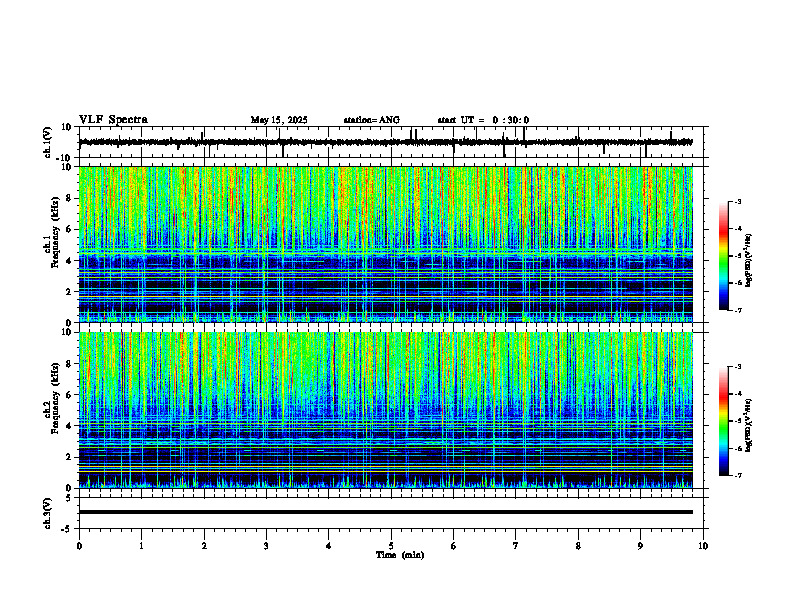
Task: Click time axis tick label "2" below ch.3 panel
Action: pyautogui.click(x=204, y=546)
